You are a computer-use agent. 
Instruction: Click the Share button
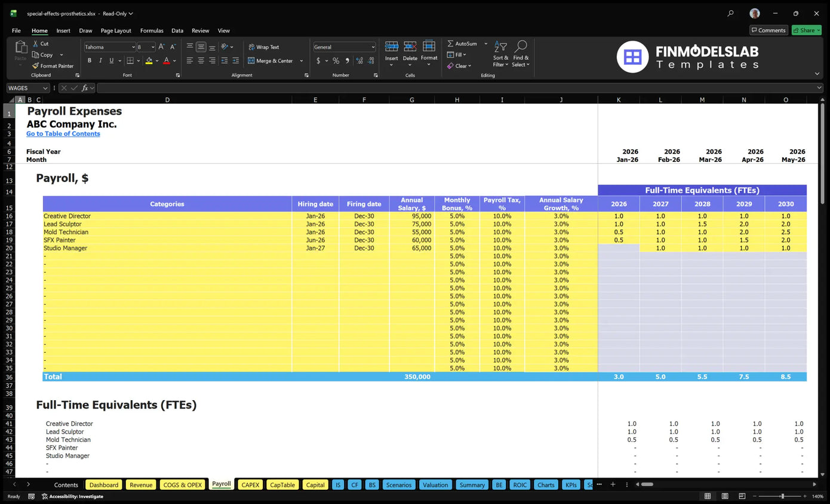click(x=806, y=30)
